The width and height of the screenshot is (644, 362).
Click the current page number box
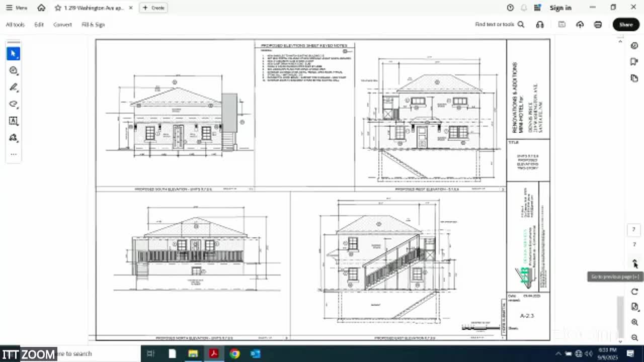634,230
